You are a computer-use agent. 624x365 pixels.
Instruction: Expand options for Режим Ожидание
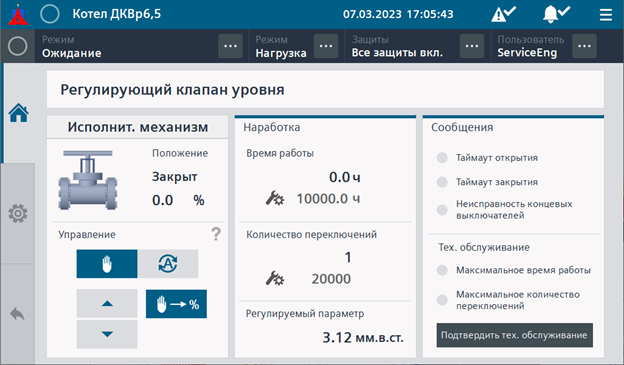(x=230, y=46)
